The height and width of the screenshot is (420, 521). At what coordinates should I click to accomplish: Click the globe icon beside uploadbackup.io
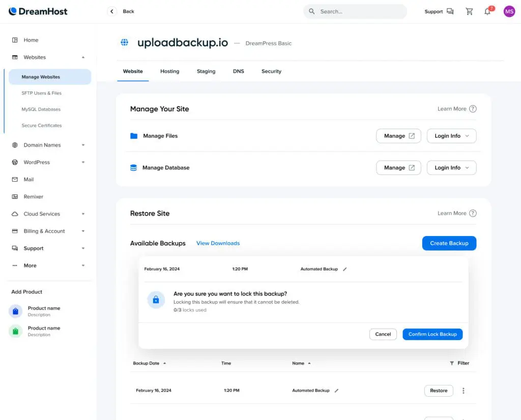coord(125,43)
